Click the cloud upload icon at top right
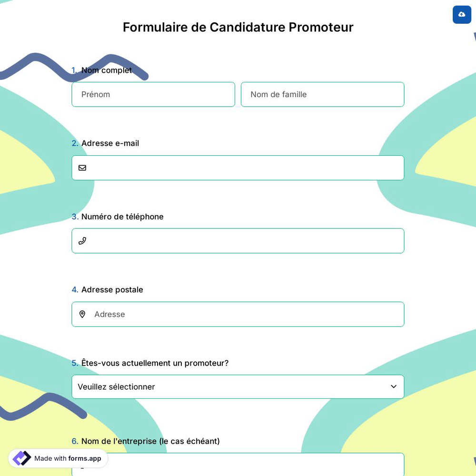 pos(462,15)
